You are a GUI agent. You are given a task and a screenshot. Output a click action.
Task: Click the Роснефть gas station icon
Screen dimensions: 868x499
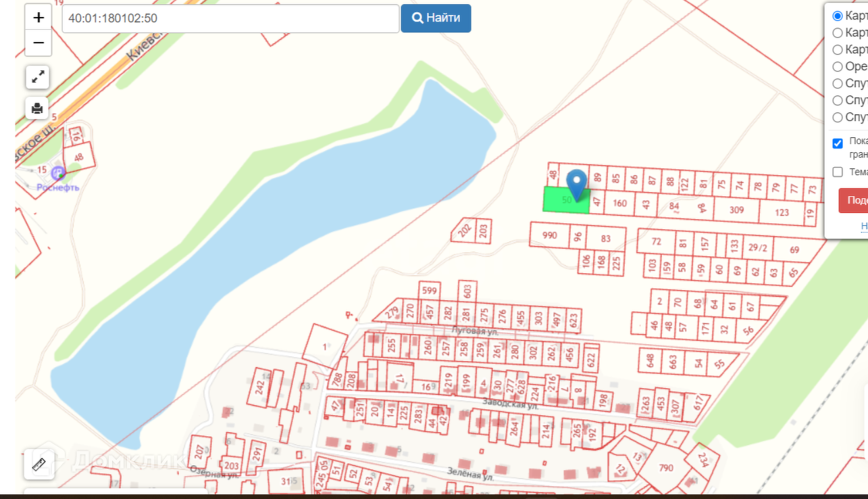[58, 173]
